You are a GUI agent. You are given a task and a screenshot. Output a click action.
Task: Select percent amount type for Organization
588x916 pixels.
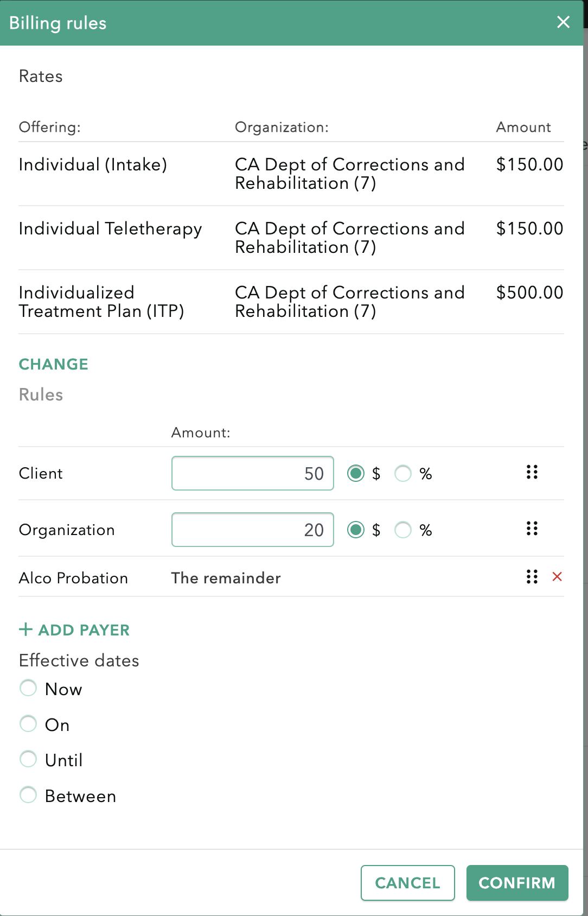(403, 530)
